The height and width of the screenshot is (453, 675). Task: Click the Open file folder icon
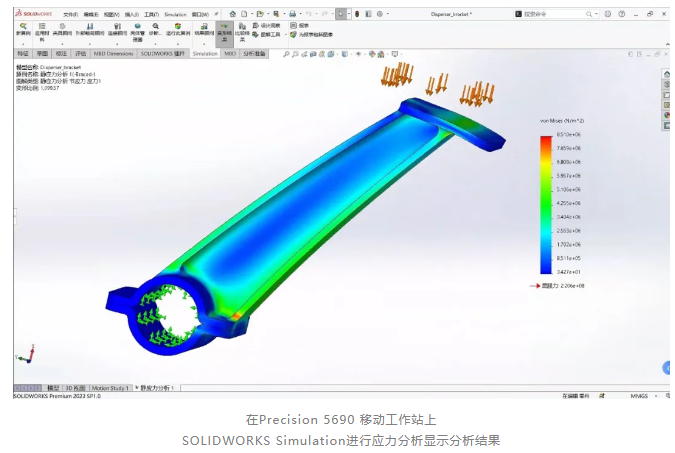point(260,14)
